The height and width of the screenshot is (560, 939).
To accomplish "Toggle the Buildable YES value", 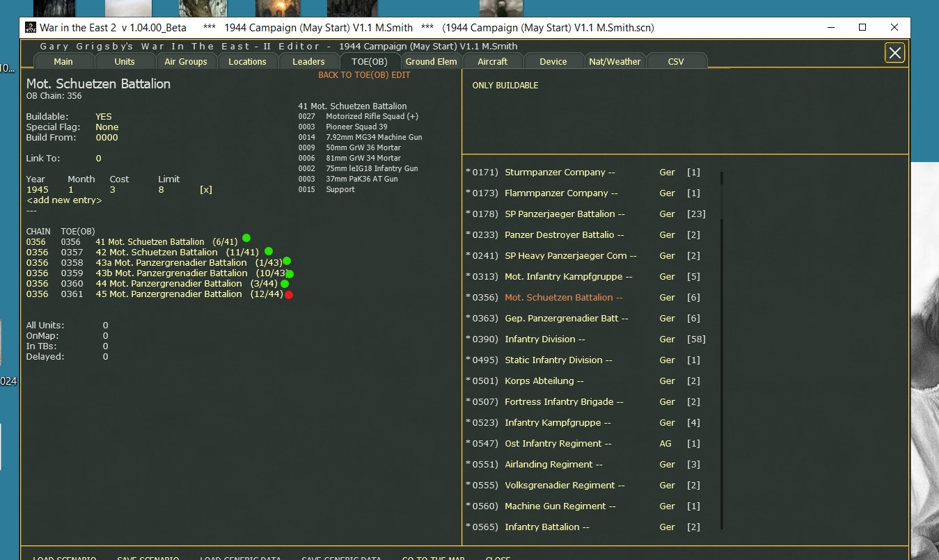I will click(x=104, y=116).
